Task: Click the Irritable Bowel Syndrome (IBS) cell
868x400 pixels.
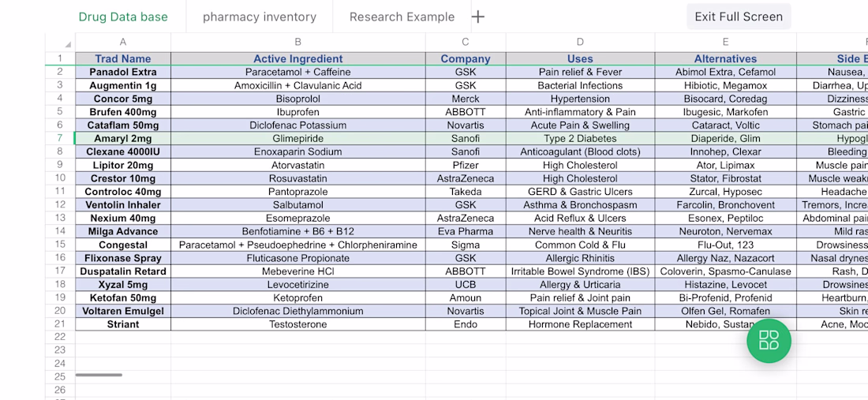Action: point(580,271)
